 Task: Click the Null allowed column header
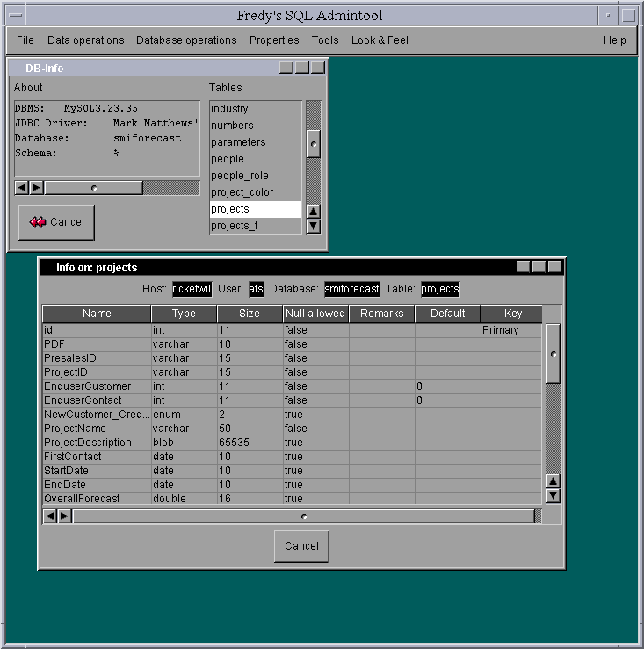[x=315, y=314]
